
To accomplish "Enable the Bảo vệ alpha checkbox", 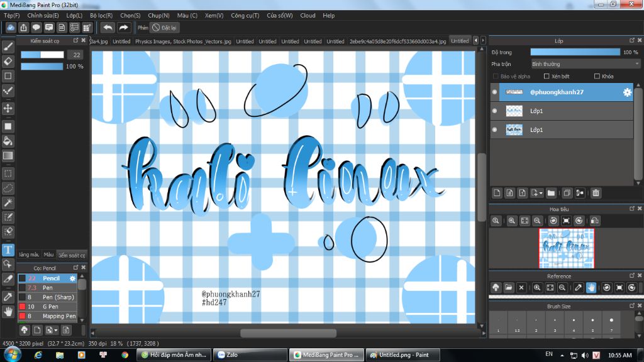I will (x=496, y=76).
